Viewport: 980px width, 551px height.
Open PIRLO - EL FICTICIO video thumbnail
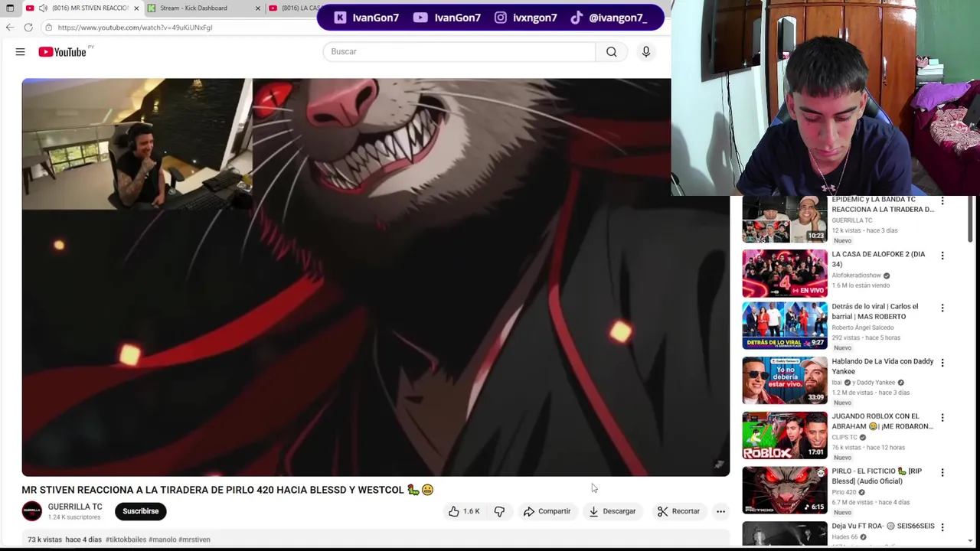[x=785, y=491]
